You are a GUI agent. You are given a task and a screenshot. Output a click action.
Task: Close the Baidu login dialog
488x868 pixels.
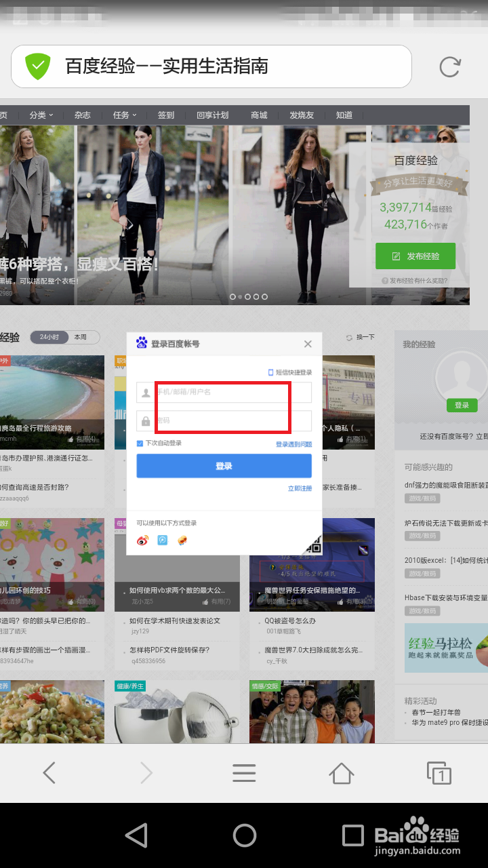[x=308, y=344]
